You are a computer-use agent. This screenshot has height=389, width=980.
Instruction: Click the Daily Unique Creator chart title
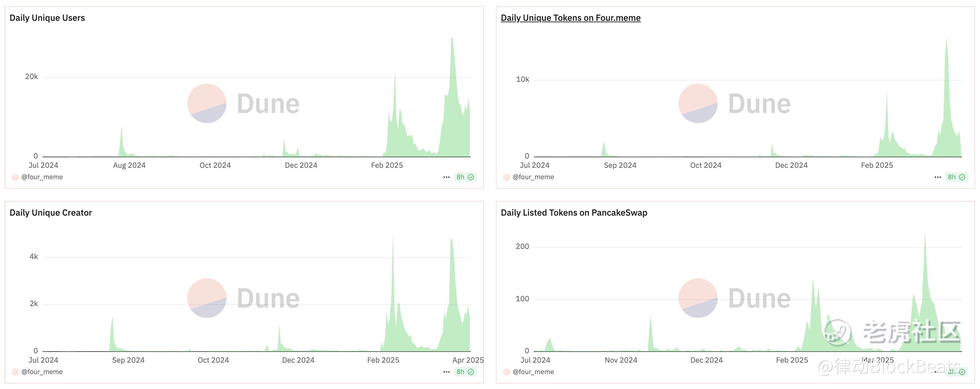pyautogui.click(x=51, y=213)
